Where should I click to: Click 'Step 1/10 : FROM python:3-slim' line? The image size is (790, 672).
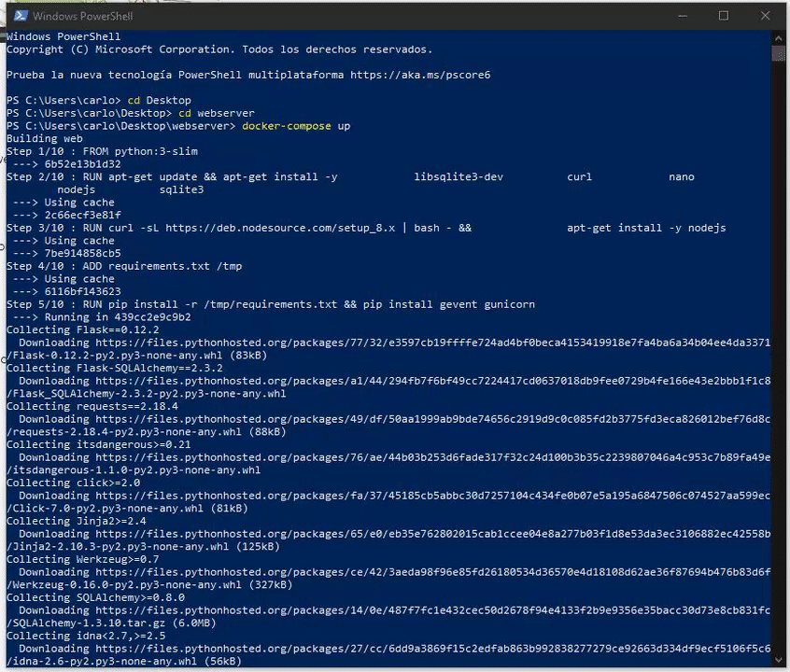pos(102,151)
